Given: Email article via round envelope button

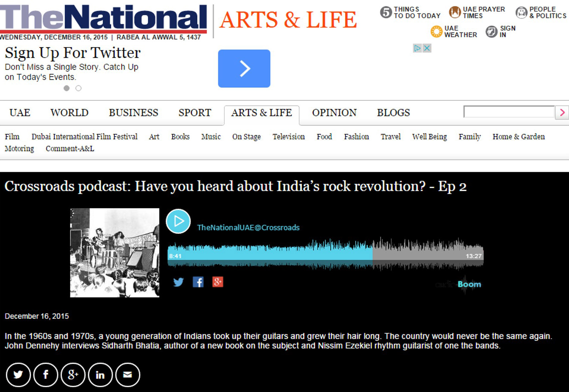Looking at the screenshot, I should 127,375.
